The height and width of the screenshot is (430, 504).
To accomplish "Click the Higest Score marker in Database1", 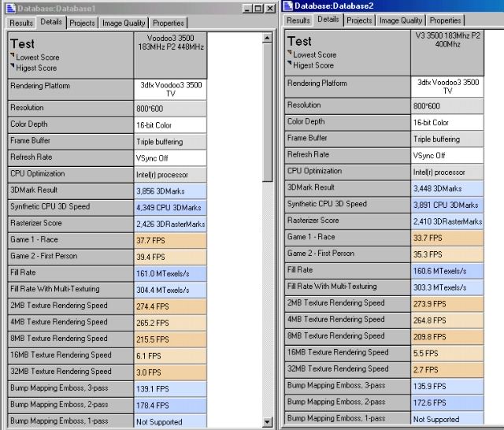I will (x=13, y=68).
